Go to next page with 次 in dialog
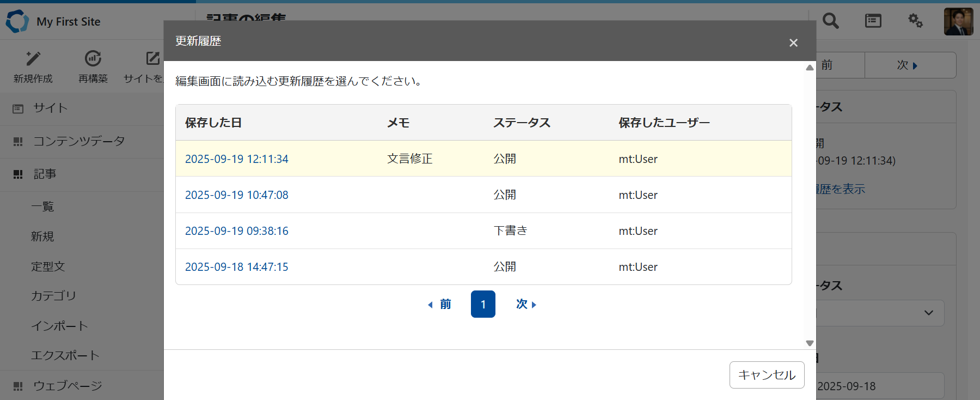Viewport: 980px width, 400px height. [x=526, y=304]
